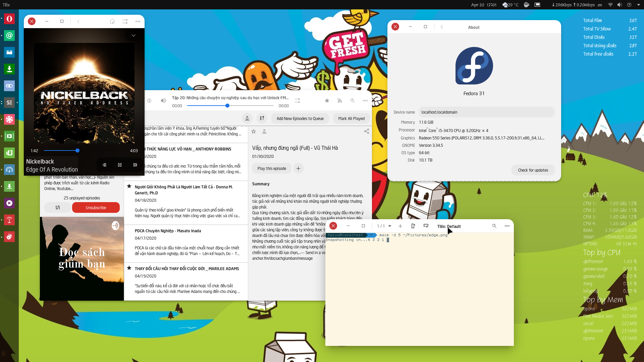Click Mark All Played
Image resolution: width=644 pixels, height=362 pixels.
pyautogui.click(x=351, y=118)
